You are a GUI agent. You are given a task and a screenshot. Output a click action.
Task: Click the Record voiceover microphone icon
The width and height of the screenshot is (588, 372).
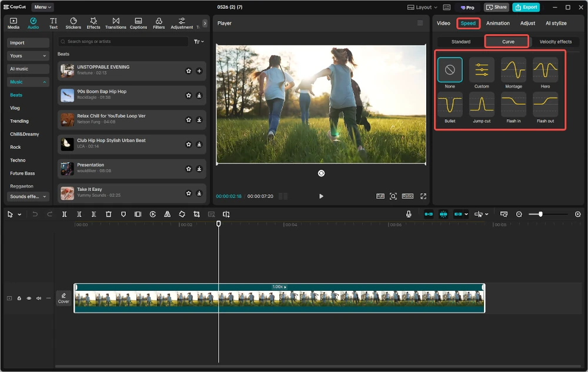409,214
